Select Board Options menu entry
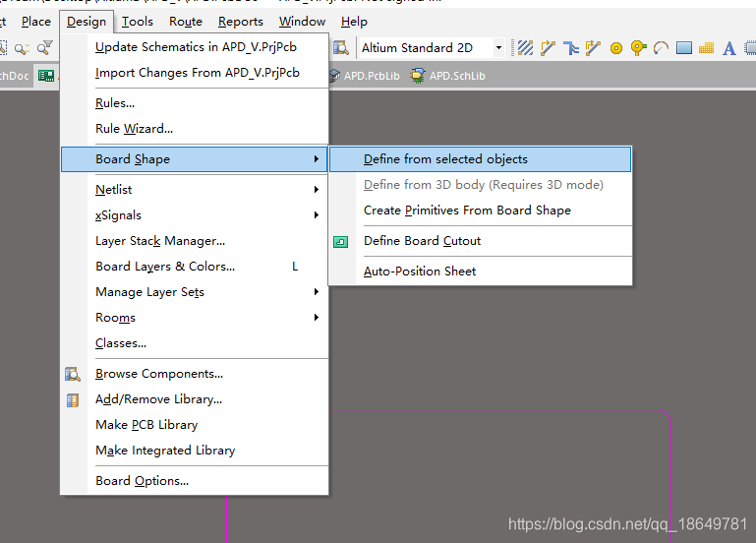 pos(142,481)
